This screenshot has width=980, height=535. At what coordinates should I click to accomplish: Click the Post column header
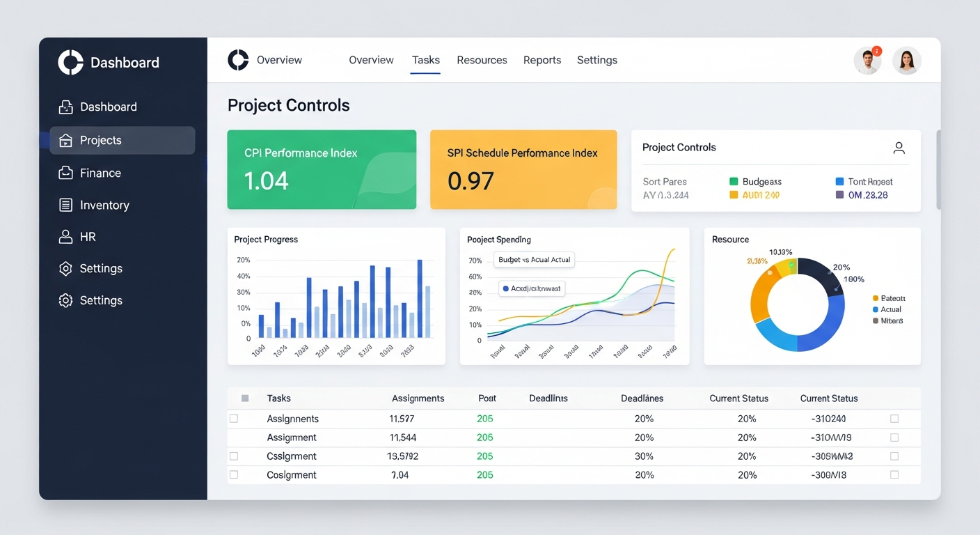[x=487, y=398]
